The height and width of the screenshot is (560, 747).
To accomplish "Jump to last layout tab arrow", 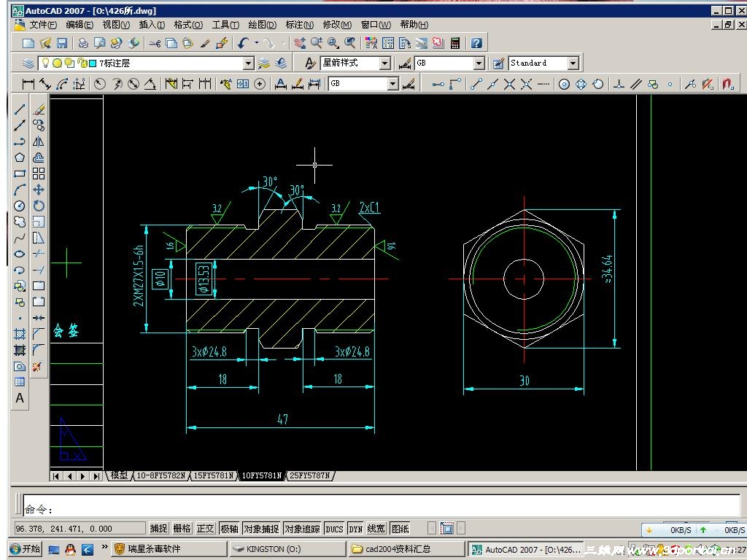I will 97,475.
